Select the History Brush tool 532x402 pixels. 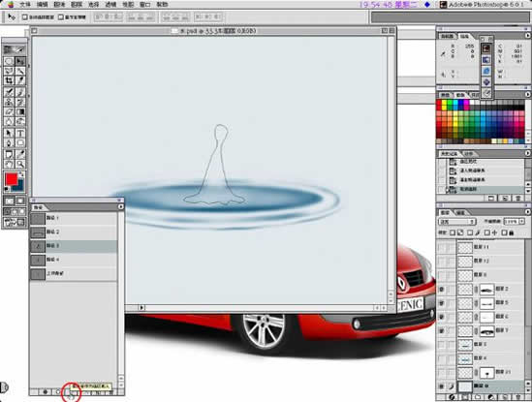20,102
